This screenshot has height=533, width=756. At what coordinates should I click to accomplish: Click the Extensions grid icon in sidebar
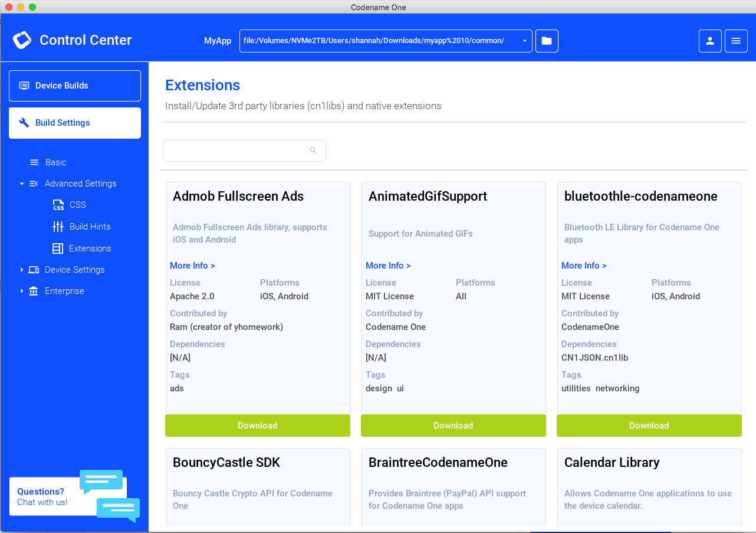point(58,248)
